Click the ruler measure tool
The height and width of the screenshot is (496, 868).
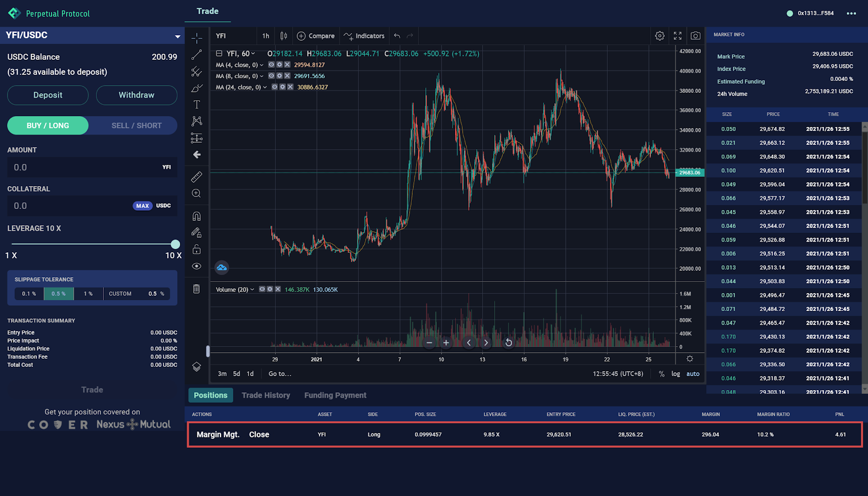click(196, 177)
